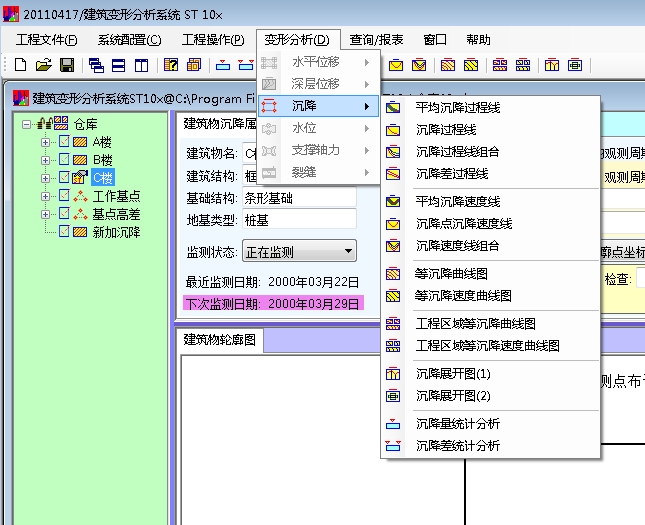Click the question-mark help toolbar icon
Image resolution: width=645 pixels, height=525 pixels.
coord(171,65)
